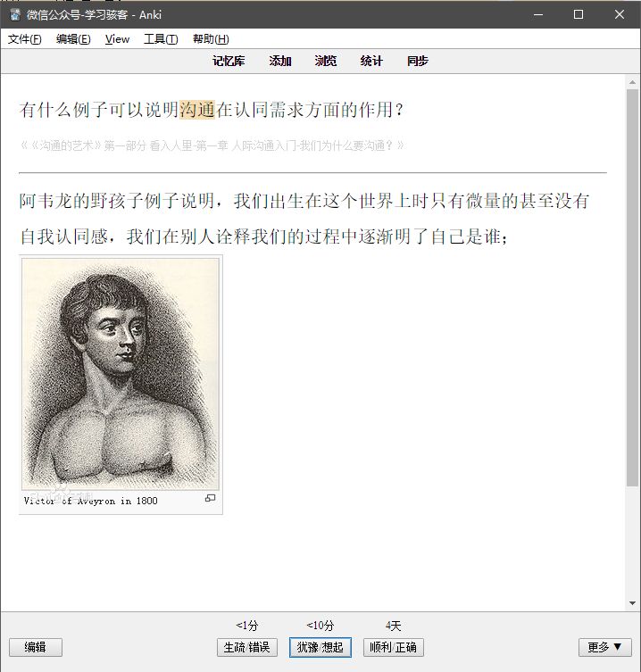The width and height of the screenshot is (641, 672).
Task: Click 同步 to sync the collection
Action: tap(417, 61)
